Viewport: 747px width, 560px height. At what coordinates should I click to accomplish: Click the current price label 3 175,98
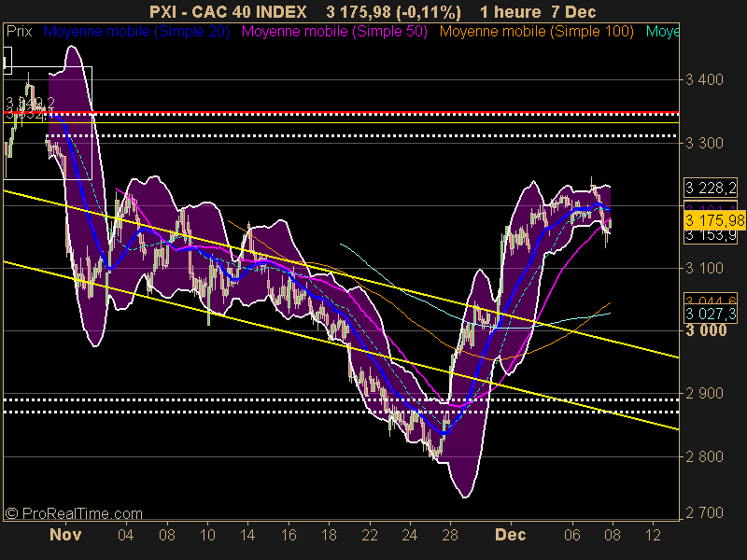click(714, 220)
